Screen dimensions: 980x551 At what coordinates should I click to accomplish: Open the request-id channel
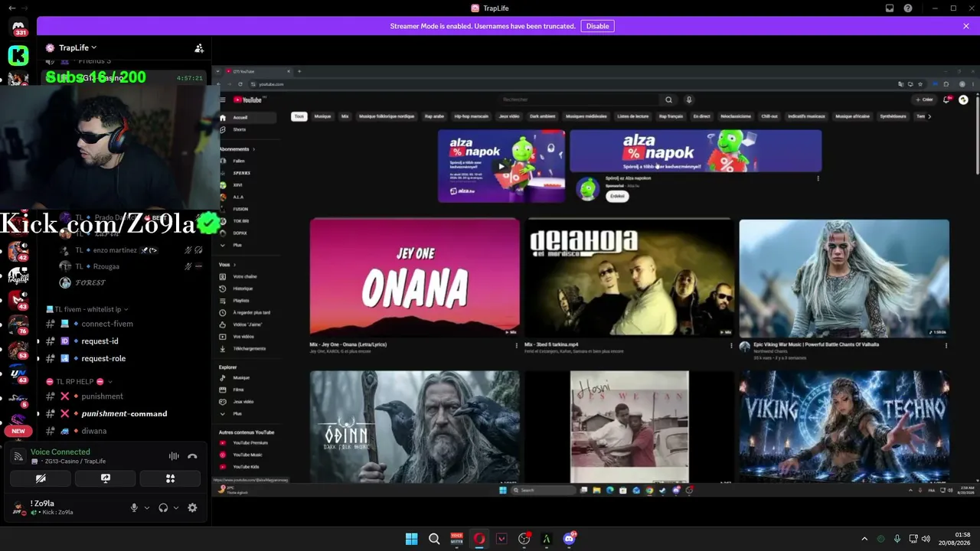(100, 341)
